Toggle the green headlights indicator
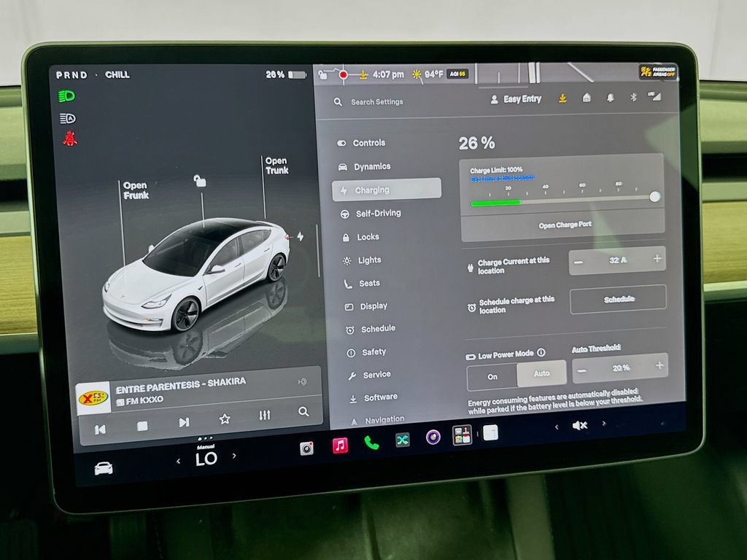Image resolution: width=747 pixels, height=560 pixels. pyautogui.click(x=66, y=96)
